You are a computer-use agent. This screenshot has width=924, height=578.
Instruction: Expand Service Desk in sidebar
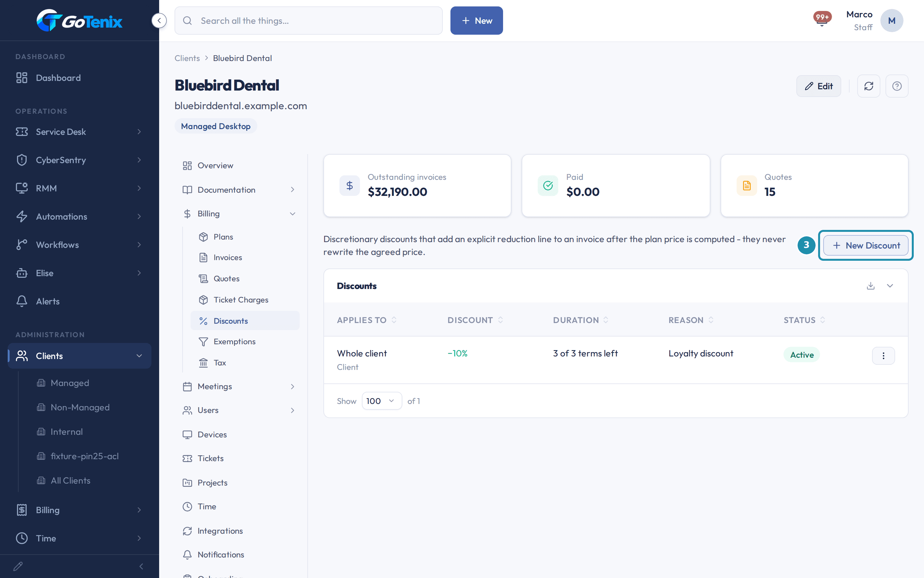coord(80,132)
